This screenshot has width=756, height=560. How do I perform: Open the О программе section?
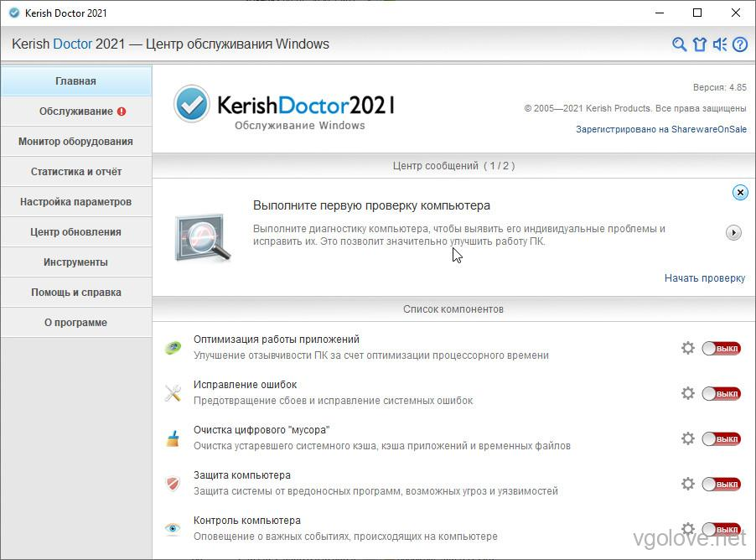pos(76,323)
